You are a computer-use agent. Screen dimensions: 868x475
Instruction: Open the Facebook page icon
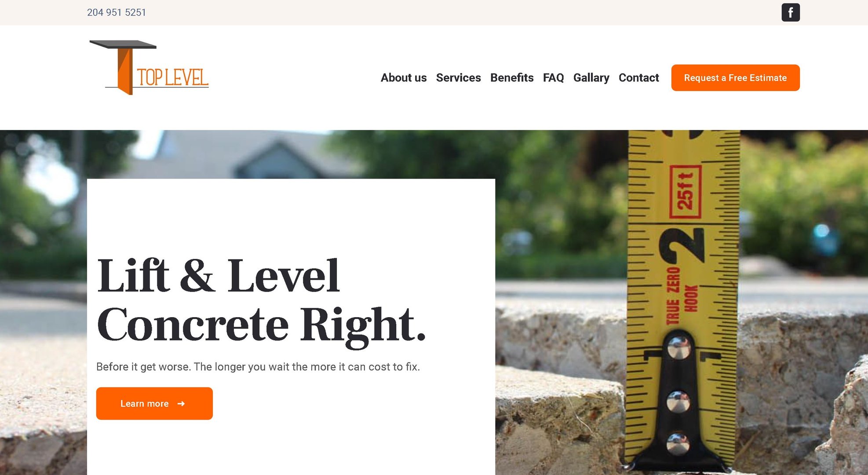(x=790, y=12)
